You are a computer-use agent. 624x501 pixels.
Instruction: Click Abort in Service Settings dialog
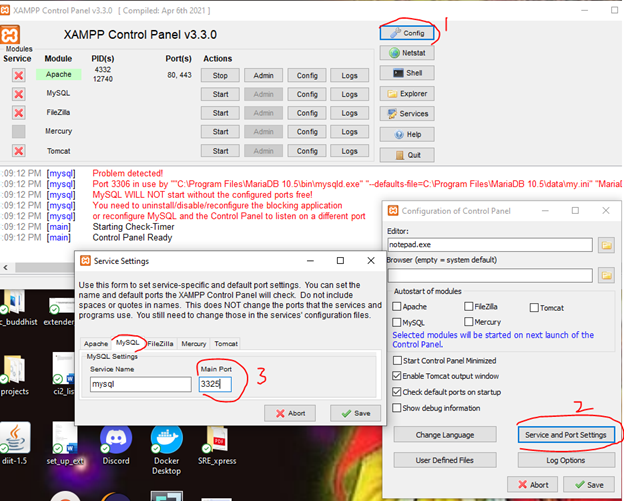click(290, 413)
